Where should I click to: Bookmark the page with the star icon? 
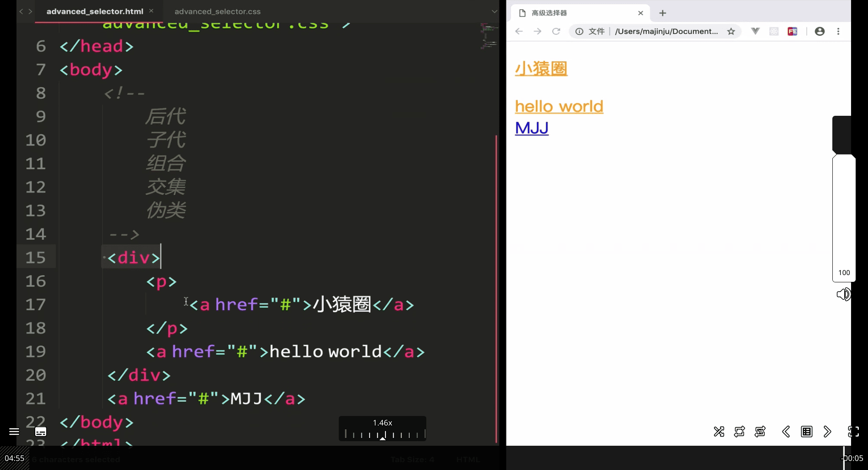click(x=731, y=31)
